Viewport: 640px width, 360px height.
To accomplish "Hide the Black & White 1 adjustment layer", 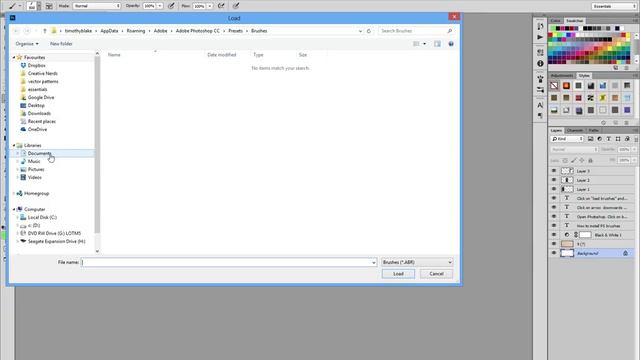I will [x=554, y=235].
